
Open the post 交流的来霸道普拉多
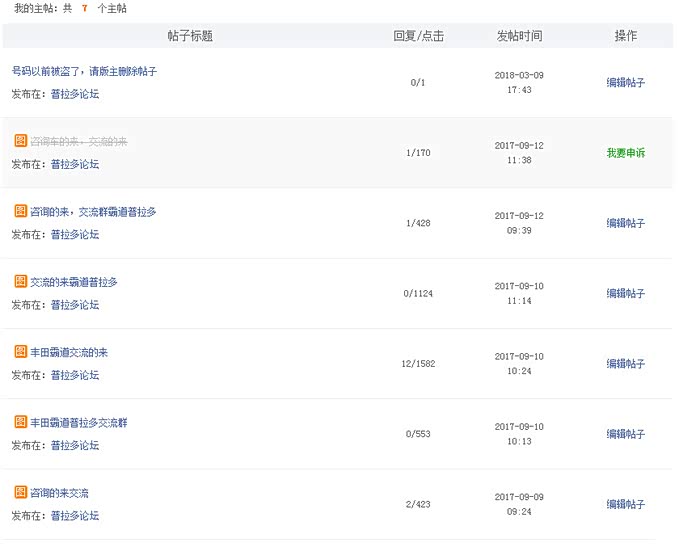click(74, 282)
